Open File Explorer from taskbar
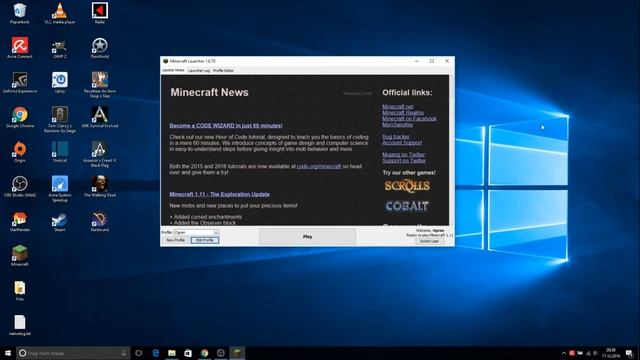This screenshot has height=360, width=640. (x=172, y=353)
